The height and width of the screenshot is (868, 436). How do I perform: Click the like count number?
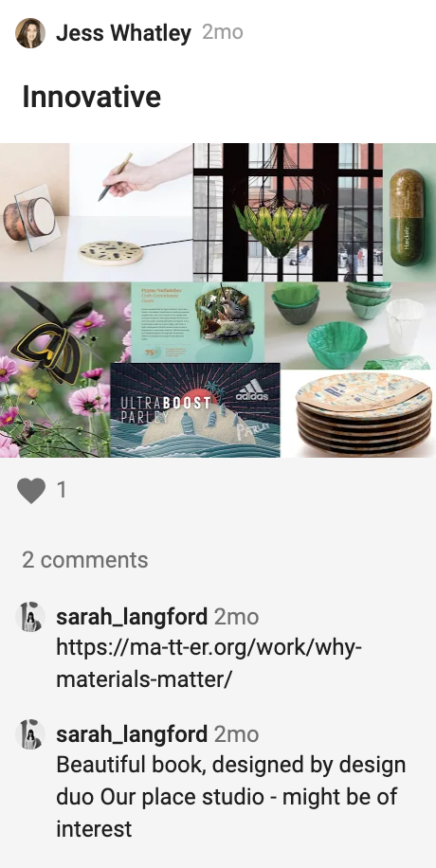coord(62,490)
